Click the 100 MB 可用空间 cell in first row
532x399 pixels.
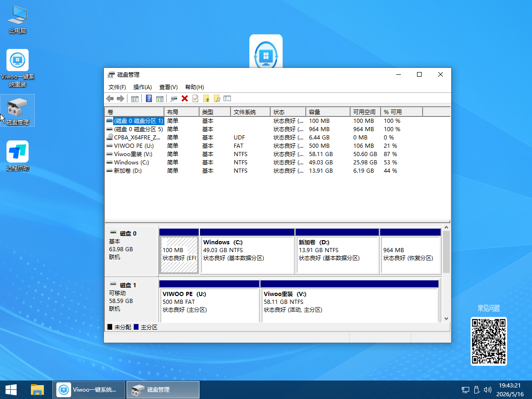pyautogui.click(x=363, y=121)
